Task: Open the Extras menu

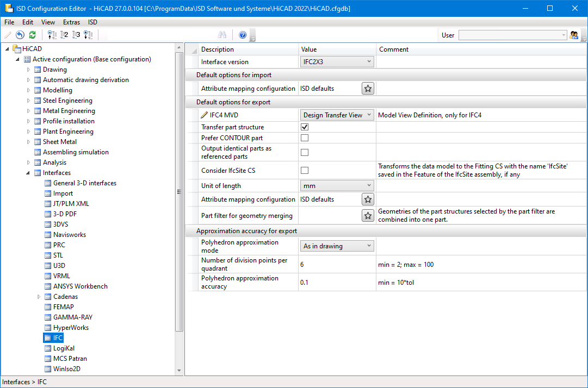Action: click(71, 22)
